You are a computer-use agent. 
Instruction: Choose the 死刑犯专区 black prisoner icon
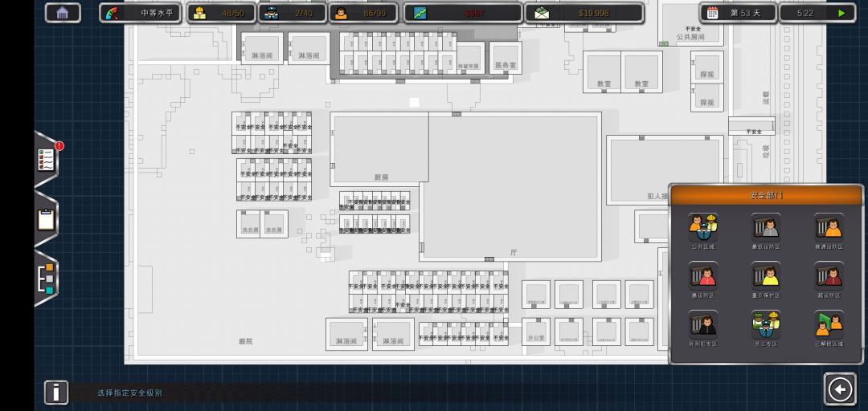click(703, 324)
